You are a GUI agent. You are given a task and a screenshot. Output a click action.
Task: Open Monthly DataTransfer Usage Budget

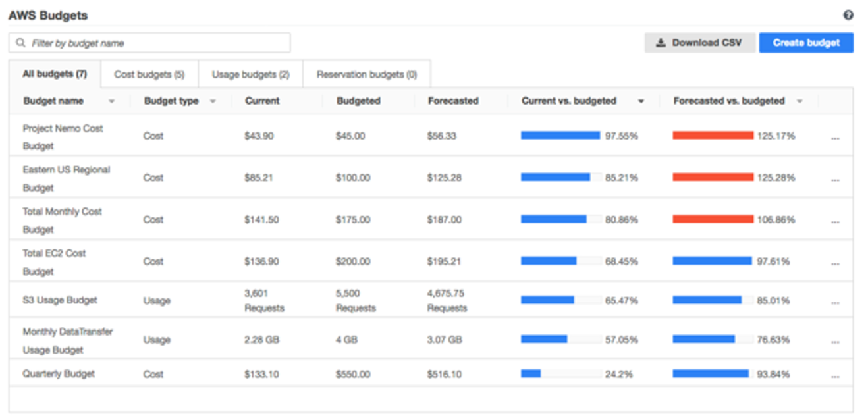coord(68,340)
